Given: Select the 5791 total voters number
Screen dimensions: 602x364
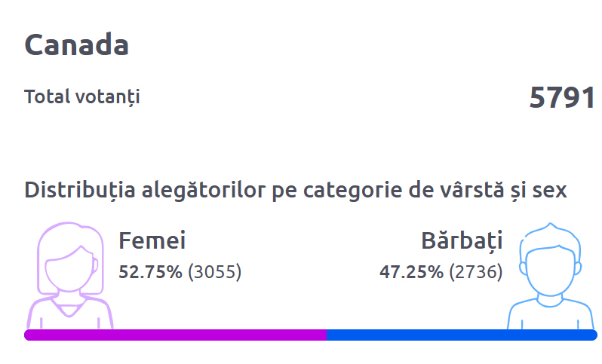Looking at the screenshot, I should [562, 99].
